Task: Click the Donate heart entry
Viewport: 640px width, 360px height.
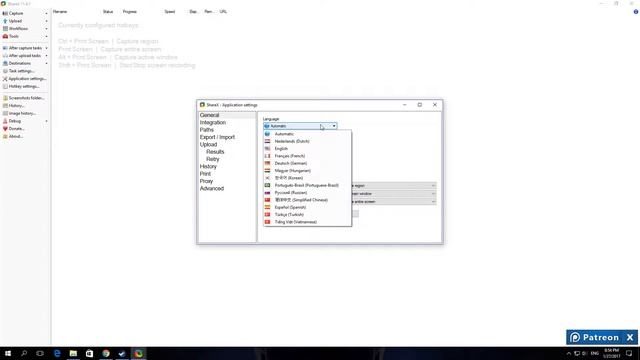Action: [x=24, y=129]
